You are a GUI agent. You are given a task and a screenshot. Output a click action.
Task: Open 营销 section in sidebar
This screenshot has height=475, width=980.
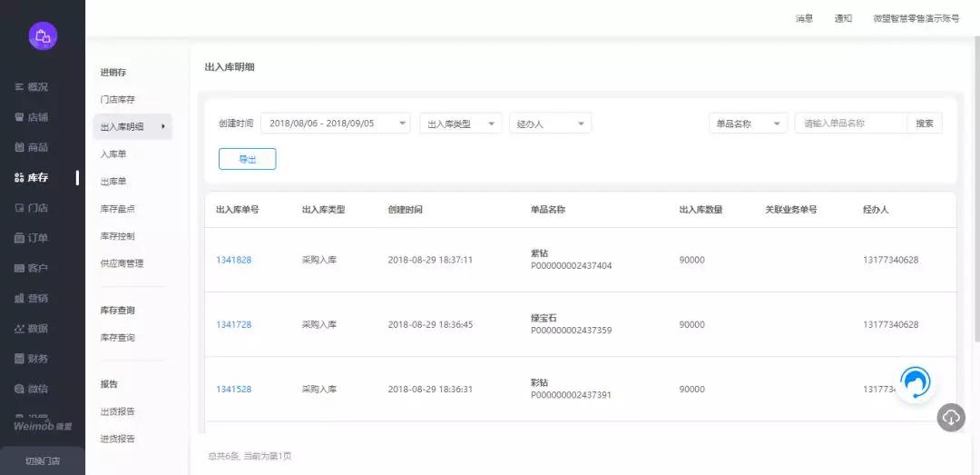click(31, 298)
